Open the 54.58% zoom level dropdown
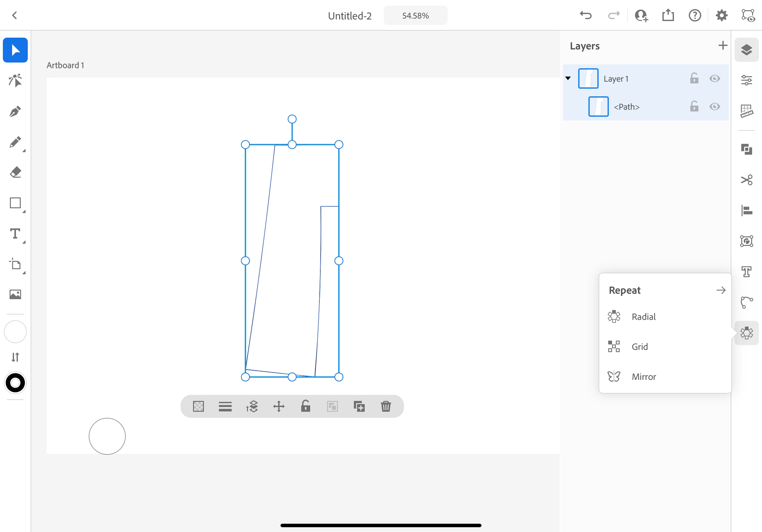This screenshot has width=762, height=532. click(415, 16)
